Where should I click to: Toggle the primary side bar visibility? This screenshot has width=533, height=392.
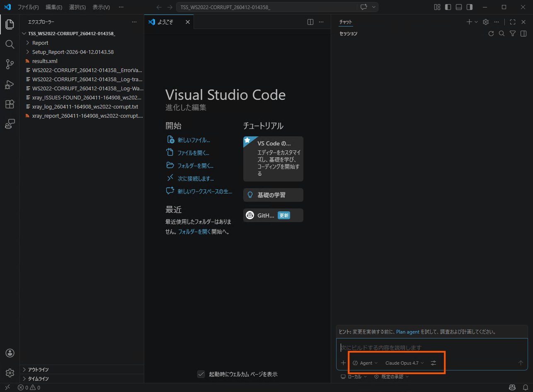pos(448,7)
